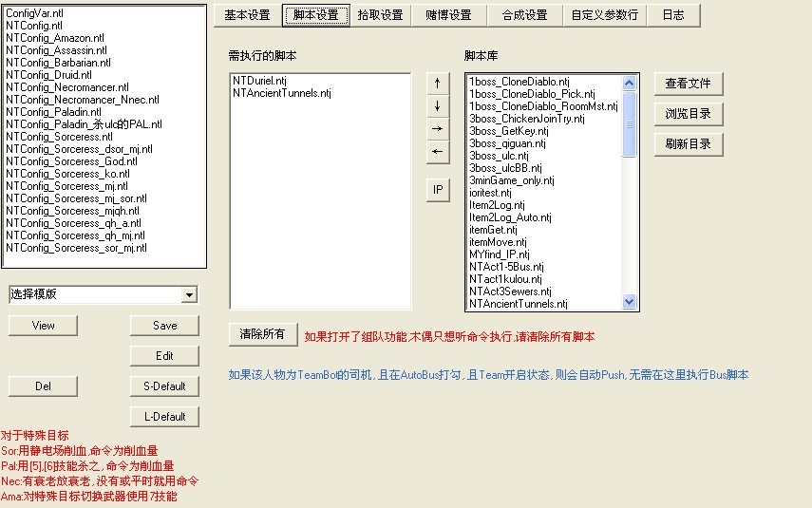Click the Edit button
Image resolution: width=812 pixels, height=508 pixels.
pyautogui.click(x=164, y=356)
